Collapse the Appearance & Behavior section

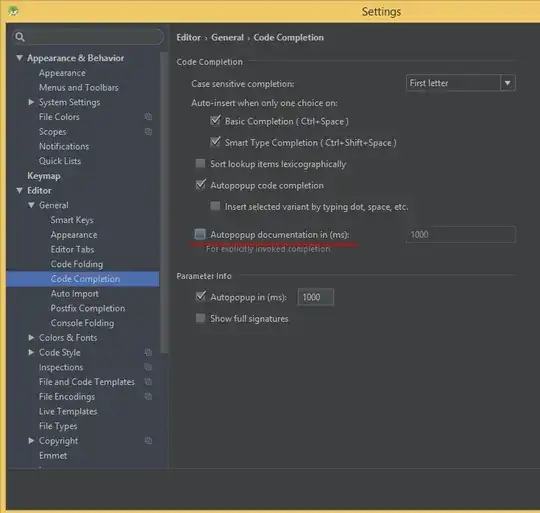[20, 57]
